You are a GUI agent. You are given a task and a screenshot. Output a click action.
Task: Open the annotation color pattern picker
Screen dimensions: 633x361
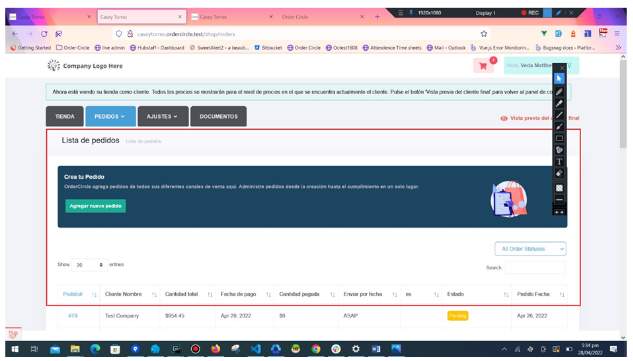[559, 188]
